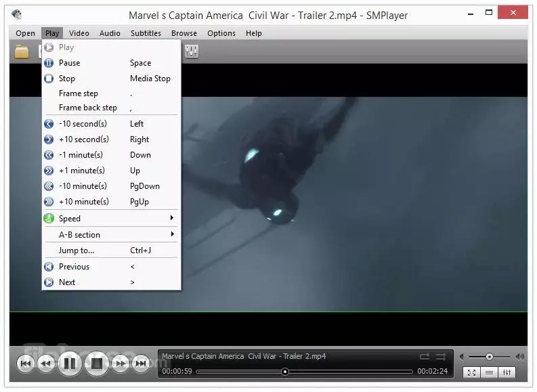Toggle the repeat icon in display panel
The width and height of the screenshot is (537, 392).
point(425,356)
